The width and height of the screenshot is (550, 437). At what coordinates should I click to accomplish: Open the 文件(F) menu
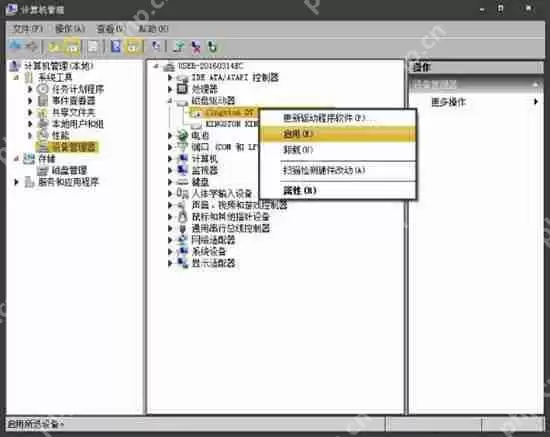(x=27, y=28)
